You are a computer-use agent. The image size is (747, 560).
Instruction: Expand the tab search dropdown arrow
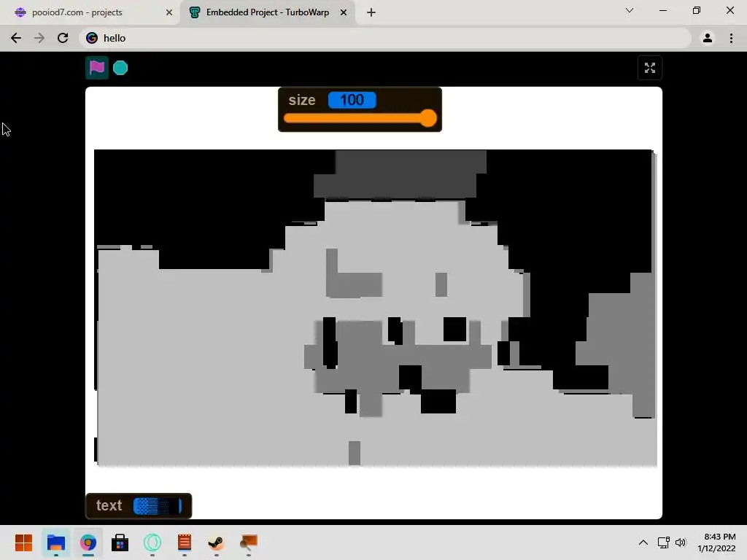point(630,10)
